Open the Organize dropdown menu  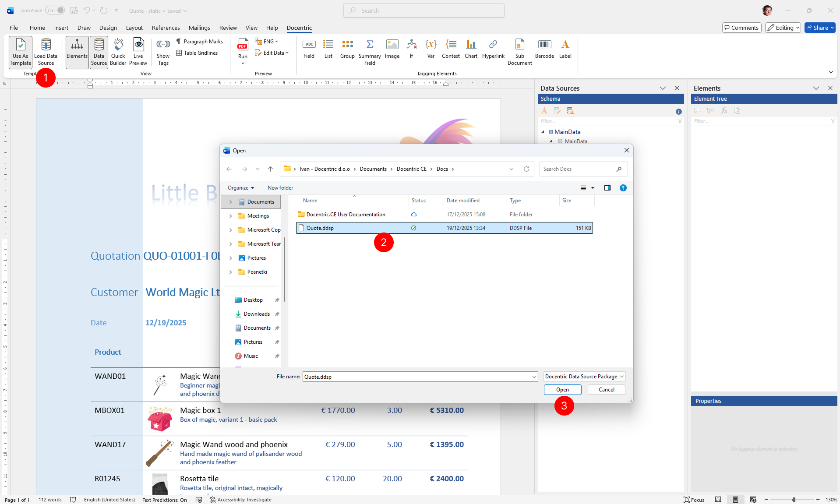[240, 188]
